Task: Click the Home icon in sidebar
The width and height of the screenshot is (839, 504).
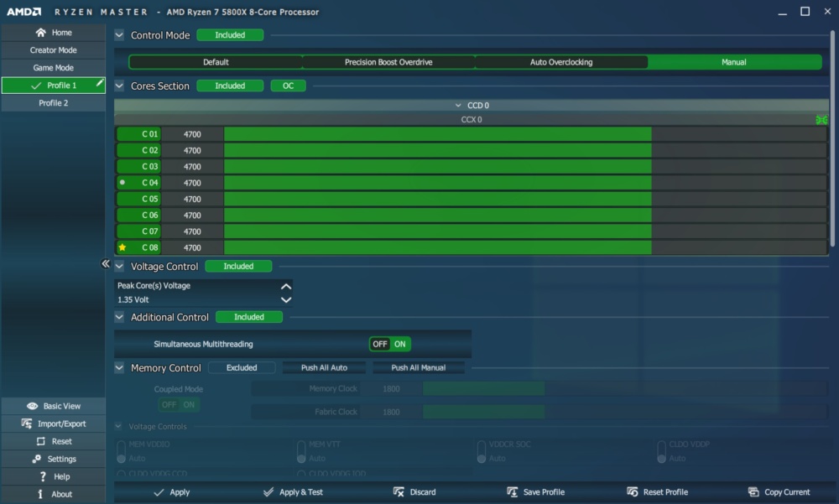Action: (40, 33)
